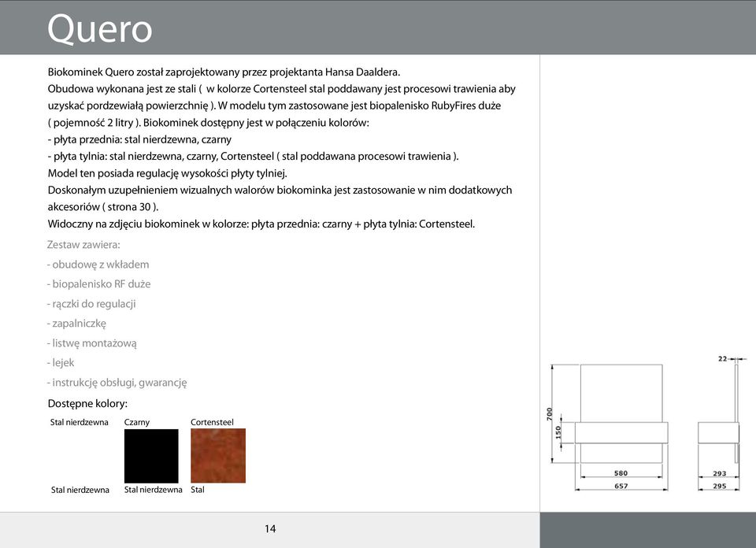Click the line starting 'uzyskać pordzewiałą powierzchnię'
Image resolution: width=756 pixels, height=548 pixels.
coord(274,106)
